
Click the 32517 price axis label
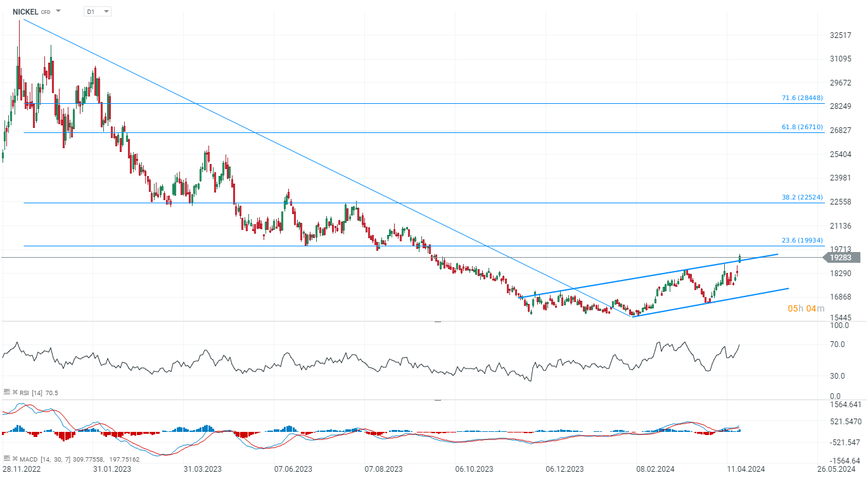click(841, 35)
